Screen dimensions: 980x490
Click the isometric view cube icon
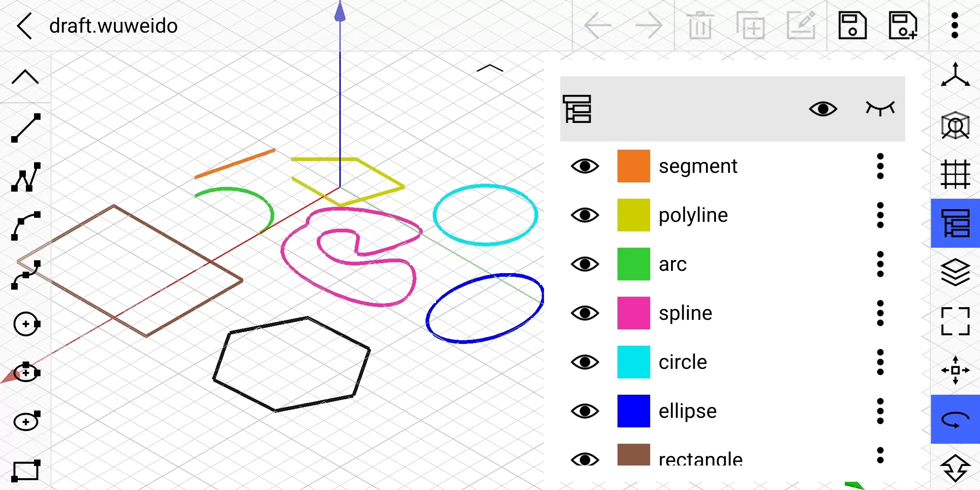(955, 125)
